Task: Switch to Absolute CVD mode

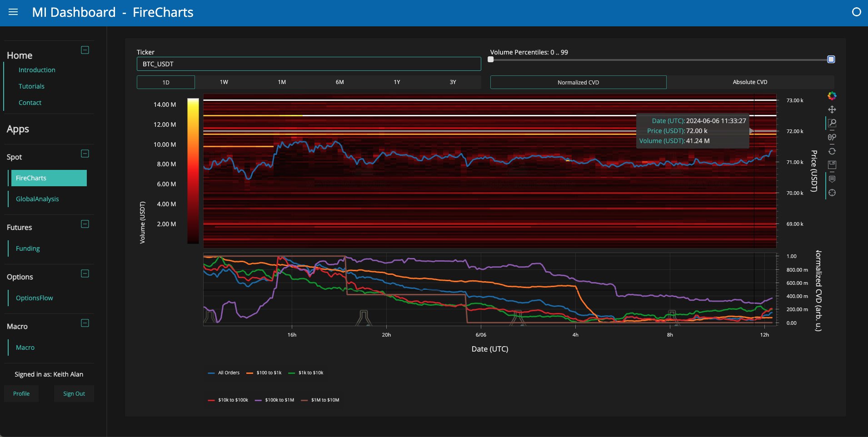Action: pyautogui.click(x=750, y=82)
